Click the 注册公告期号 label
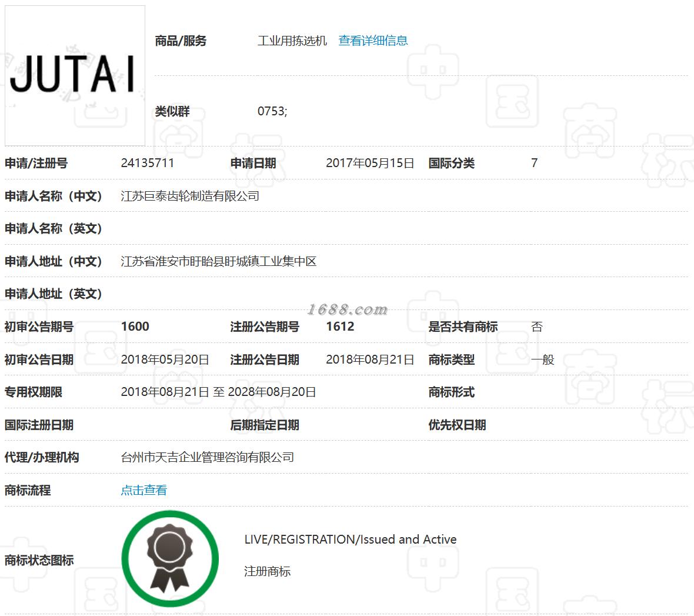 click(x=265, y=327)
